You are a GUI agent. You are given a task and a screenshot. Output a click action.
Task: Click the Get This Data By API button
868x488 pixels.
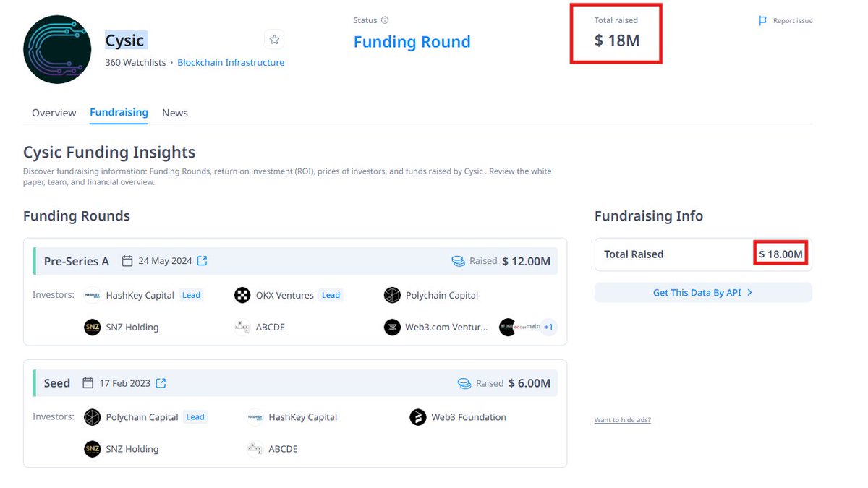(x=703, y=292)
